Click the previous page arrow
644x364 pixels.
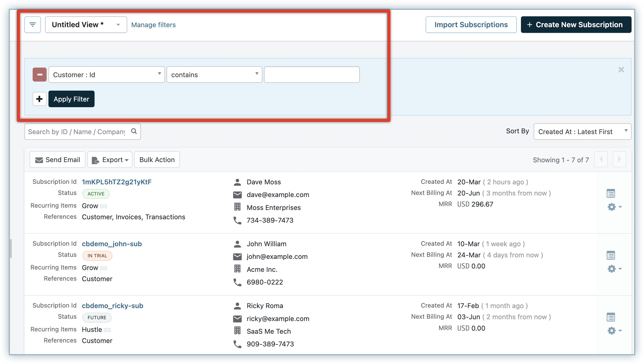(x=601, y=159)
